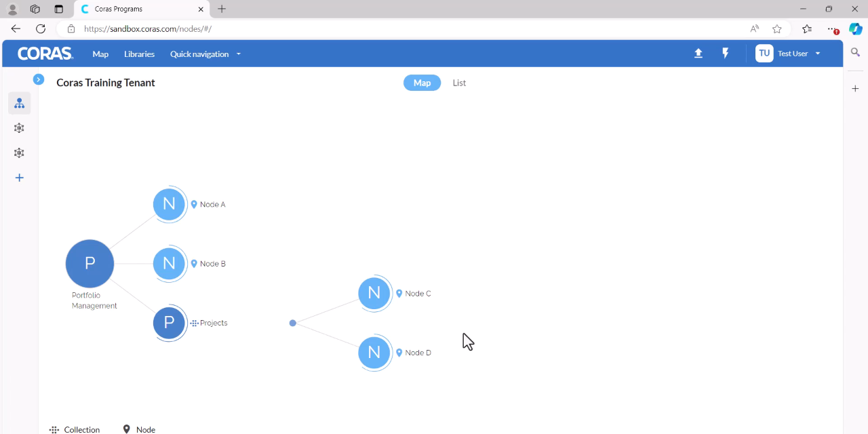Select the Projects collection circle
Screen dimensions: 868x434
[x=170, y=323]
